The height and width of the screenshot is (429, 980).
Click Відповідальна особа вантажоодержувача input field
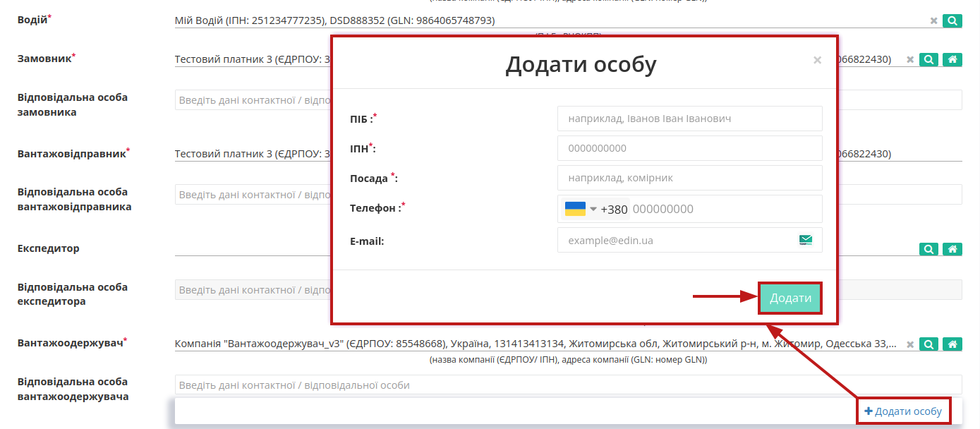pos(569,385)
